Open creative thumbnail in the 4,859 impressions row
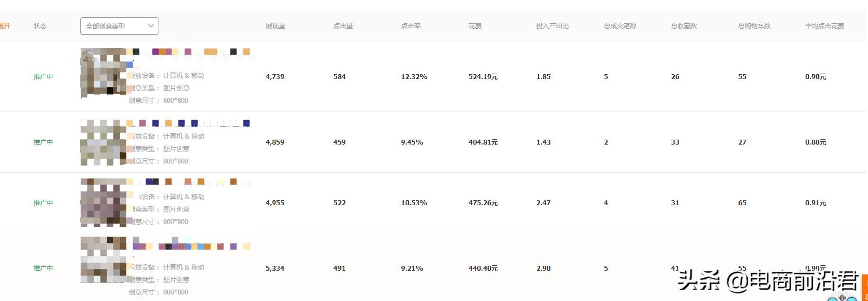868x301 pixels. [x=103, y=142]
